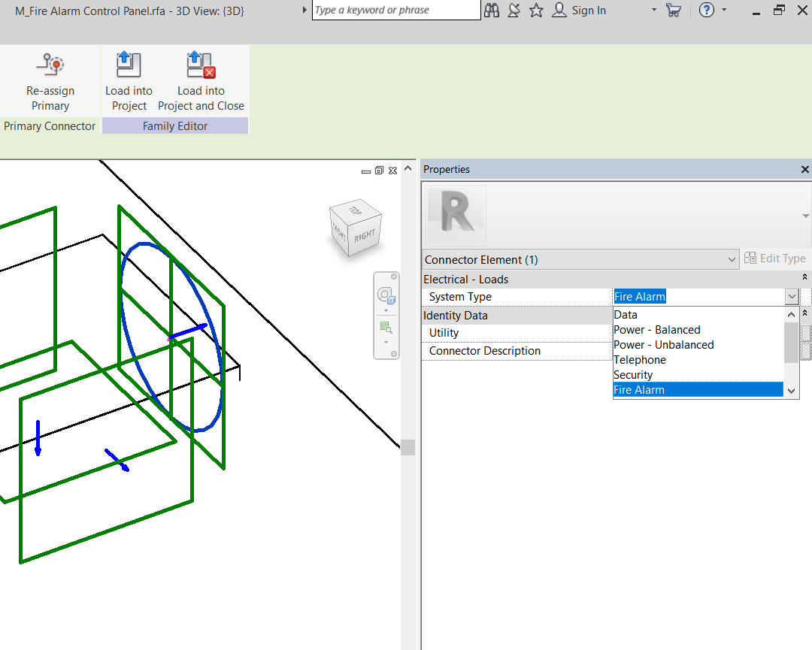812x650 pixels.
Task: Click the view vertical scrollbar thumb
Action: pos(408,447)
